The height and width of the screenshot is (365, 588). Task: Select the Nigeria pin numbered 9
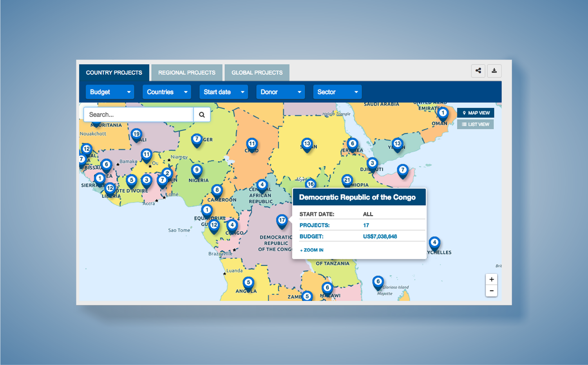[197, 172]
